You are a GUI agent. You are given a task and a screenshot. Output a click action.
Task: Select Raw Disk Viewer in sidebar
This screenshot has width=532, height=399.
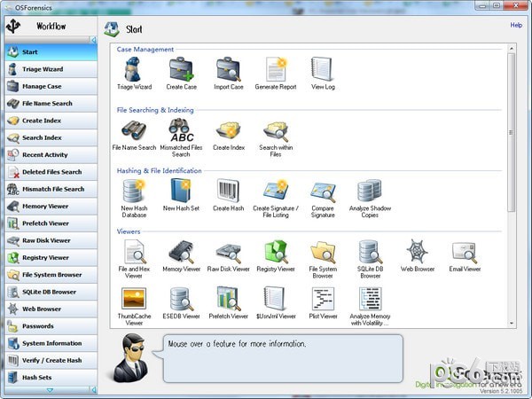(51, 240)
